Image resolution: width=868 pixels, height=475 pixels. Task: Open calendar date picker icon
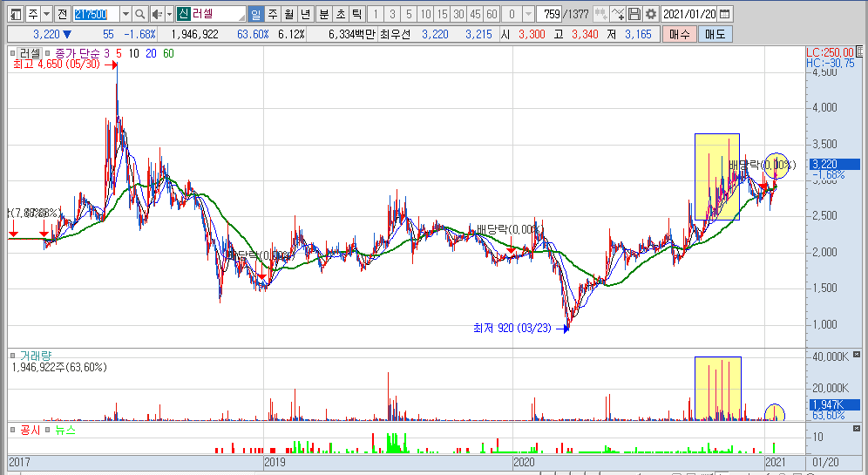pos(726,15)
